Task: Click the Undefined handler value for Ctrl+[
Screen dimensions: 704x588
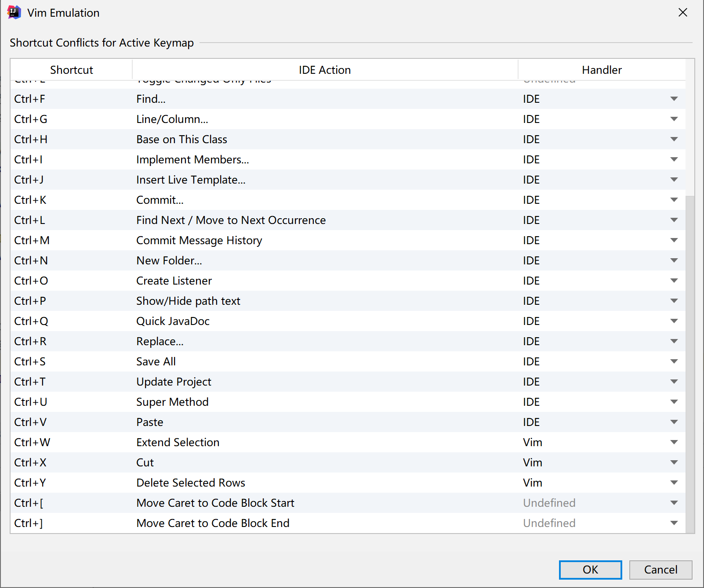Action: pyautogui.click(x=549, y=503)
